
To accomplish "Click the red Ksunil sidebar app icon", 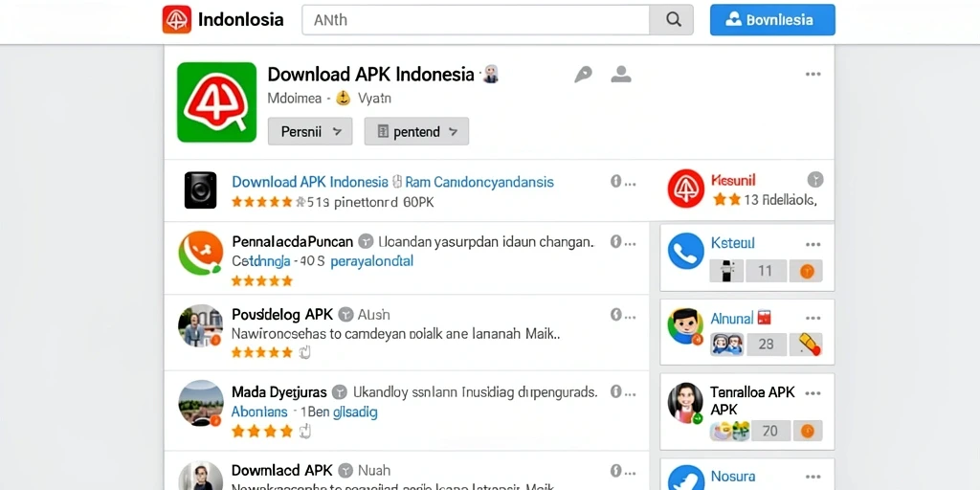I will (x=685, y=189).
